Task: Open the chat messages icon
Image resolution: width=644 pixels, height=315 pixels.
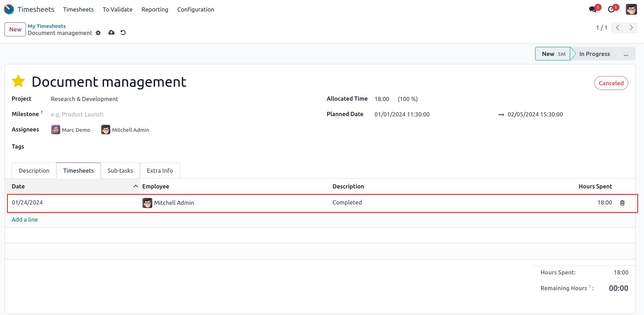Action: coord(593,9)
